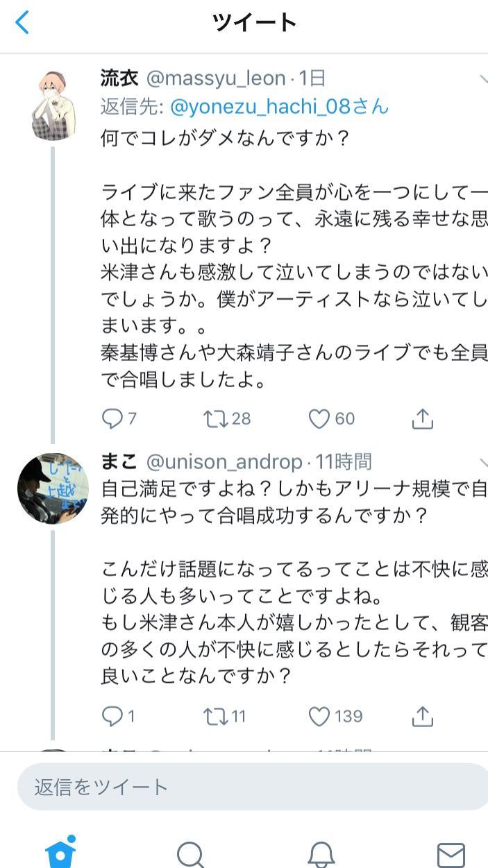Like まこ's tweet showing 139 likes

click(x=319, y=716)
